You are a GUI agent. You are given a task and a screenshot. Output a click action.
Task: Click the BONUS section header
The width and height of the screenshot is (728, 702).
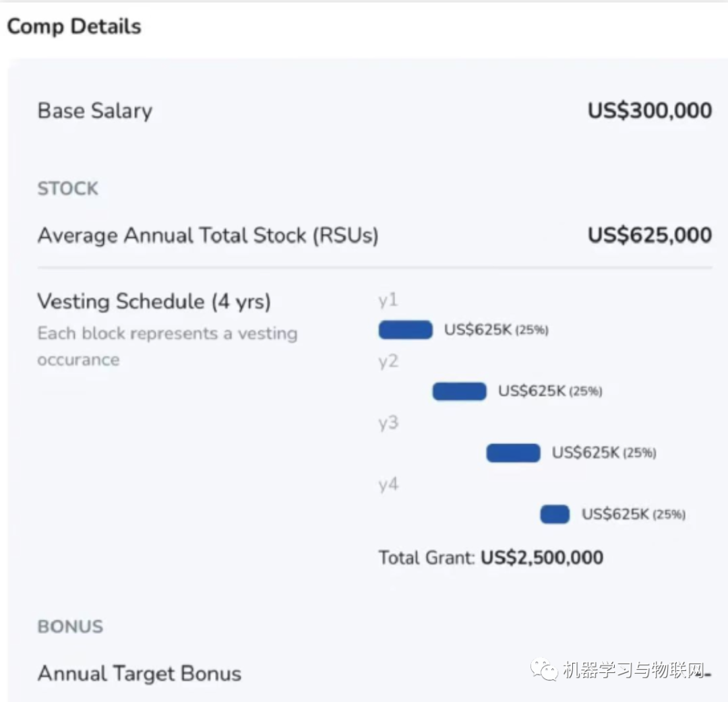(x=70, y=627)
